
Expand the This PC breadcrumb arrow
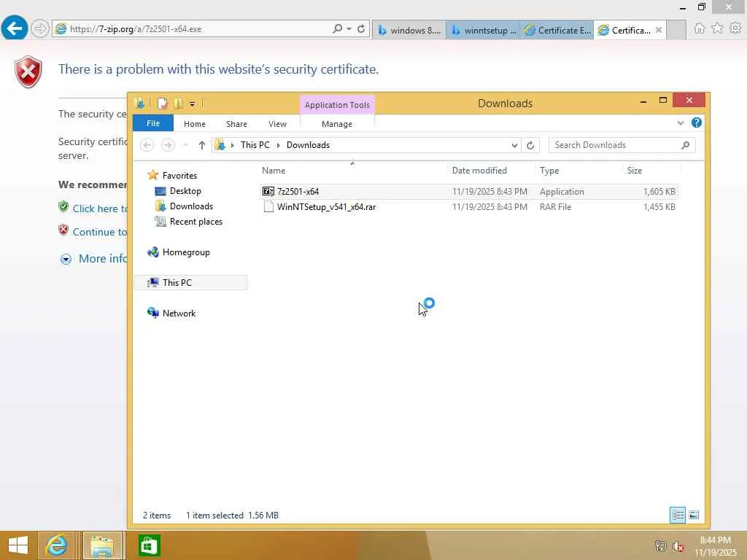click(x=278, y=145)
